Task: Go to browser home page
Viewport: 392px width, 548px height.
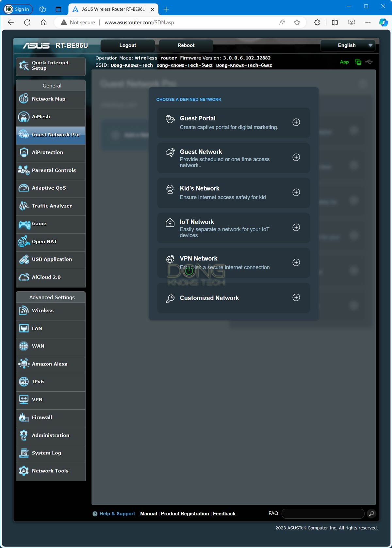Action: point(44,22)
